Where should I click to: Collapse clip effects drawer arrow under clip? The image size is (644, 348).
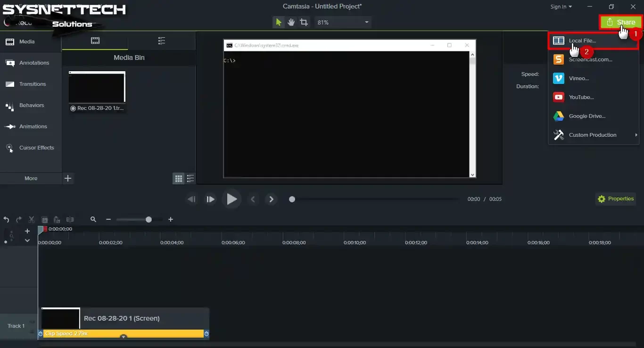(x=124, y=337)
